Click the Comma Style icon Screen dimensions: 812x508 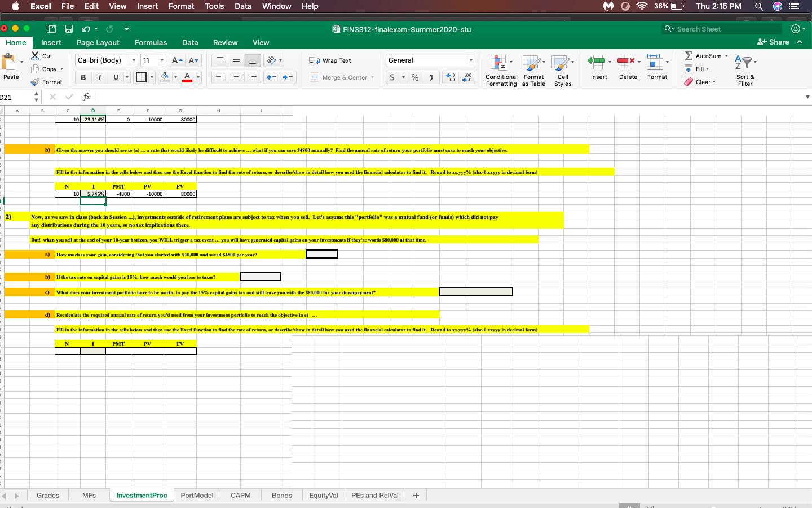point(431,77)
